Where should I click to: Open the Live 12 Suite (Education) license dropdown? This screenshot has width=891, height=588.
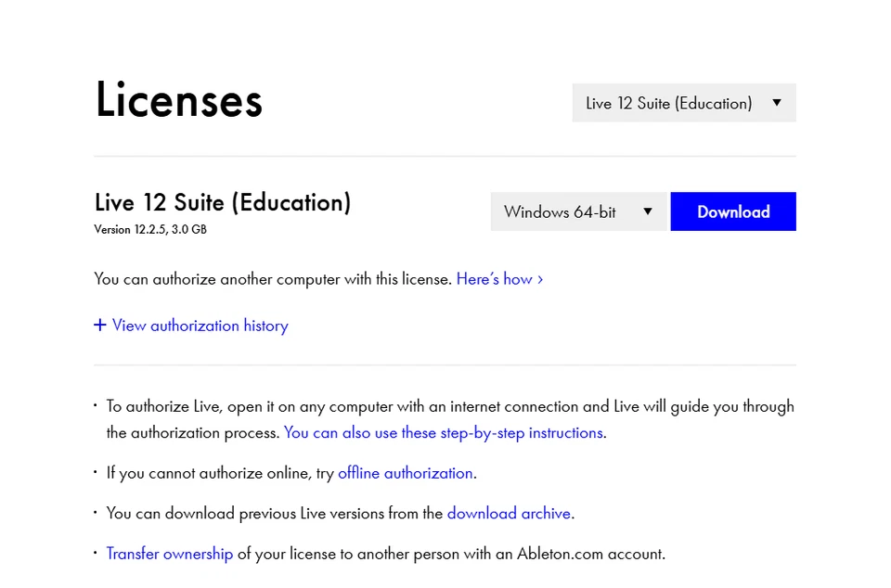coord(683,103)
